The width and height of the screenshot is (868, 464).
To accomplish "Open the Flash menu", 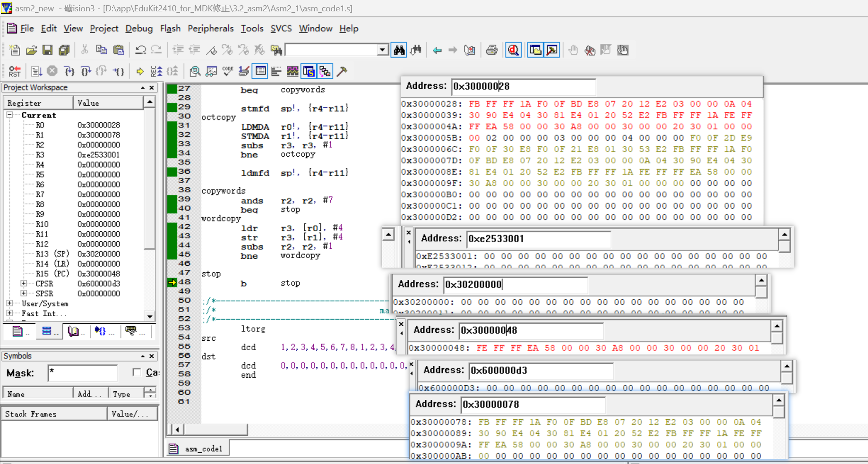I will tap(170, 28).
